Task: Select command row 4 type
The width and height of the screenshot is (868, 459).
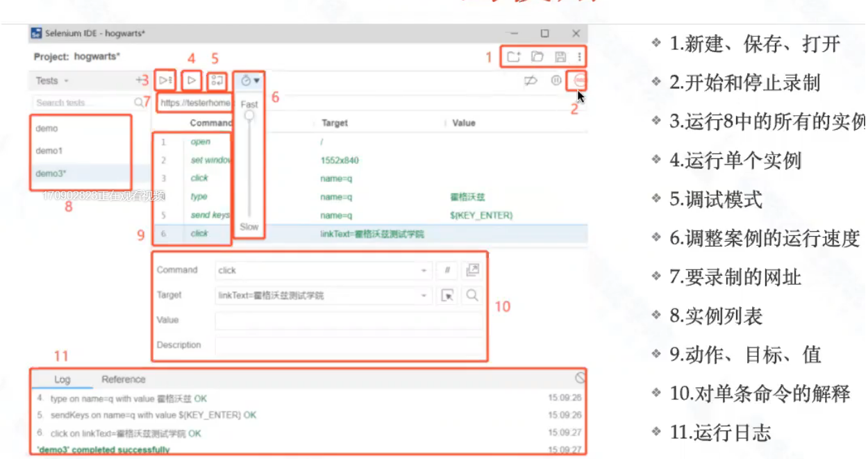Action: tap(369, 197)
